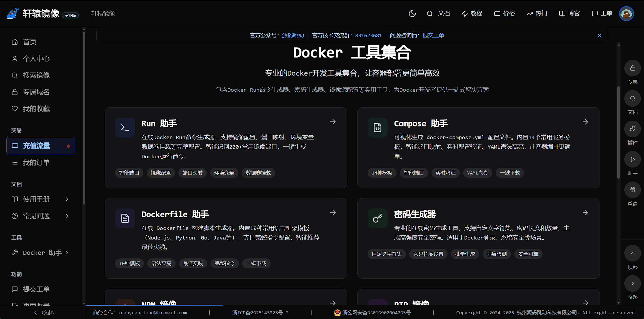
Task: Select 充值流量 in sidebar
Action: (41, 146)
